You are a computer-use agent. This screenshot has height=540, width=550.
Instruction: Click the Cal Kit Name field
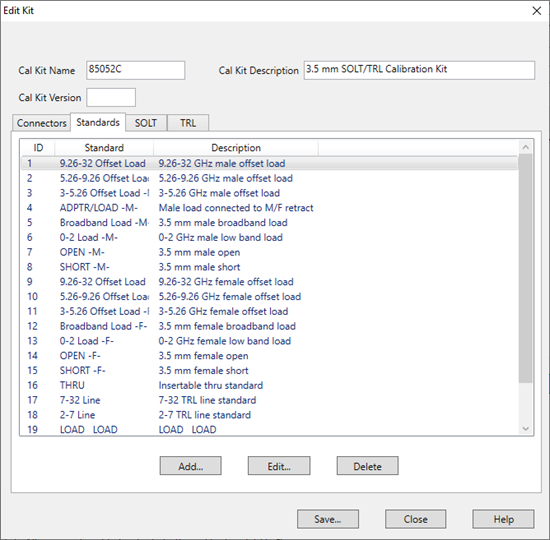[x=136, y=70]
